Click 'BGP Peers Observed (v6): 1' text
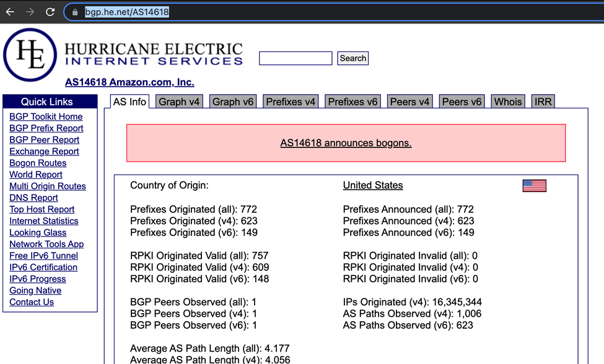 (194, 325)
